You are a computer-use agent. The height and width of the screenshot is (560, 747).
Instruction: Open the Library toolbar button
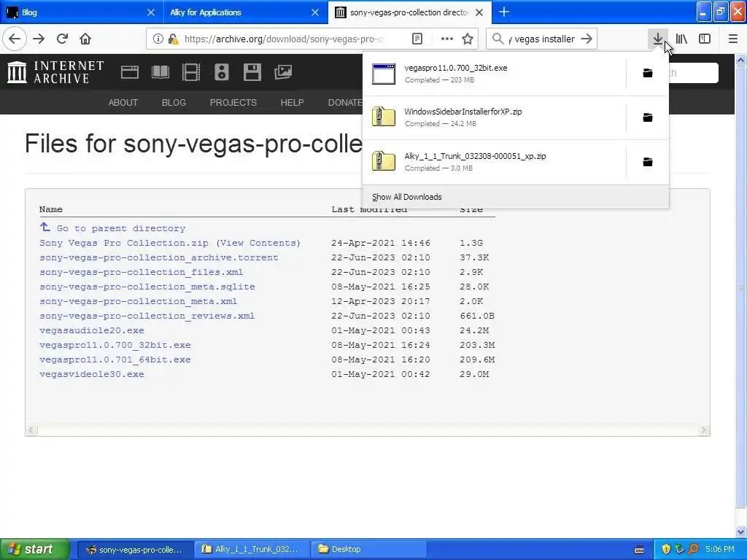pos(681,39)
